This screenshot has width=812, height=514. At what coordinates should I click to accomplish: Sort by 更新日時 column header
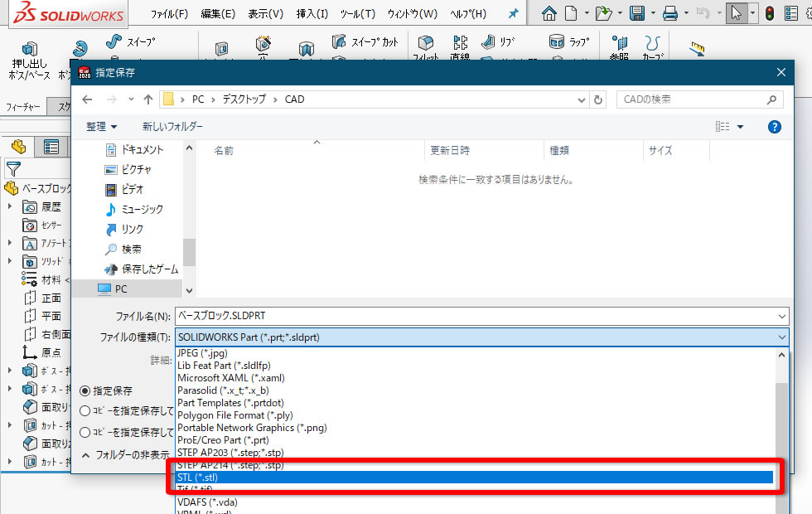pyautogui.click(x=449, y=151)
